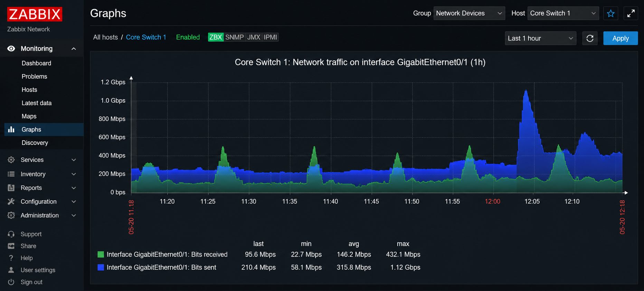
Task: Click the User settings person icon
Action: [x=11, y=270]
